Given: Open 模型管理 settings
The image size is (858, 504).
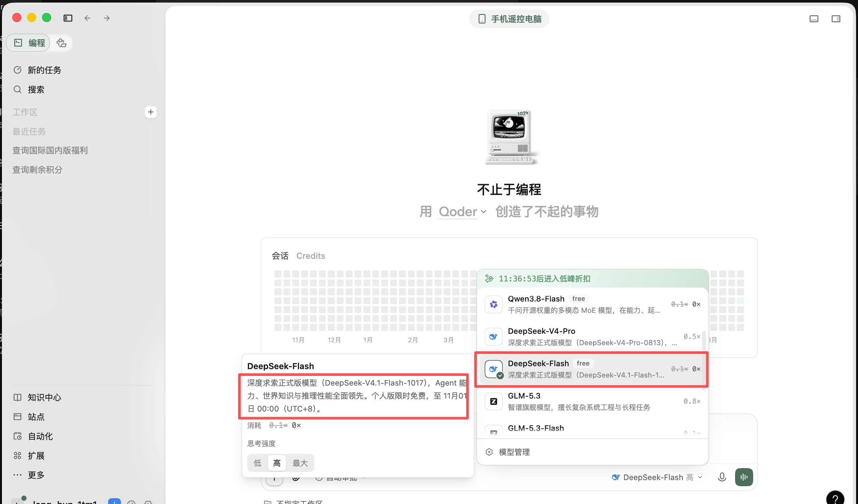Looking at the screenshot, I should 508,452.
